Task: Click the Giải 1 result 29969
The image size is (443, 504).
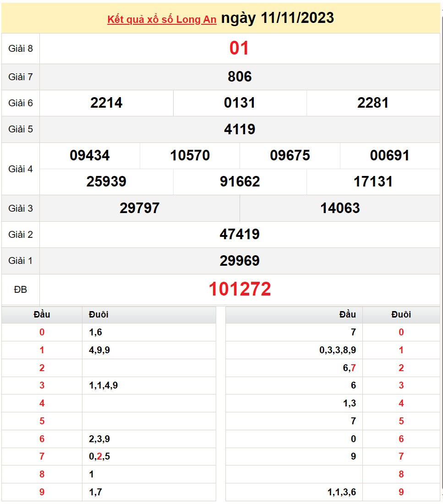Action: [240, 260]
